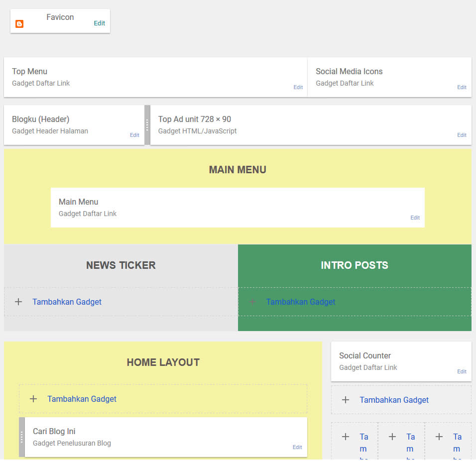Edit the Blogku Header Halaman gadget
This screenshot has width=476, height=461.
[x=134, y=135]
